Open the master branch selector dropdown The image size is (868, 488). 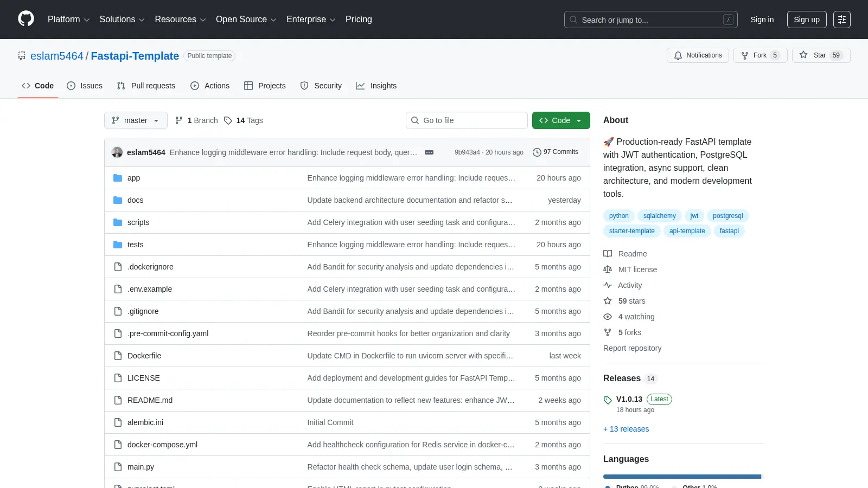pyautogui.click(x=136, y=120)
